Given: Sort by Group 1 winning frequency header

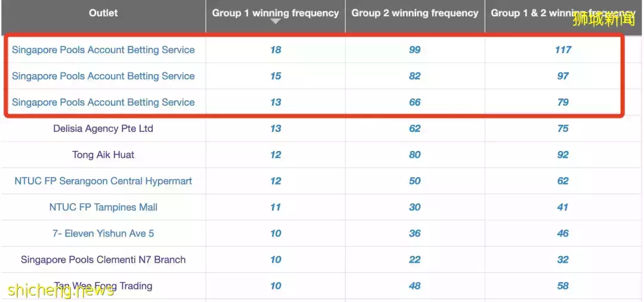Looking at the screenshot, I should click(x=275, y=13).
